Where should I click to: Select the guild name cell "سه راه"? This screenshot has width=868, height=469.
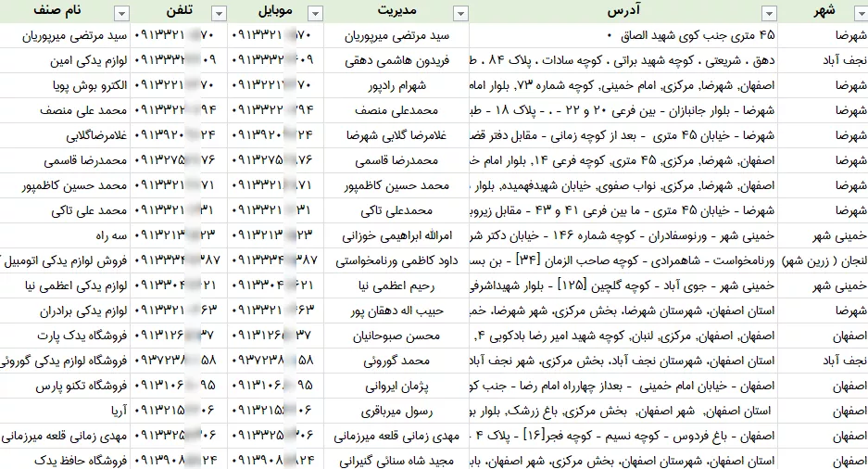65,235
